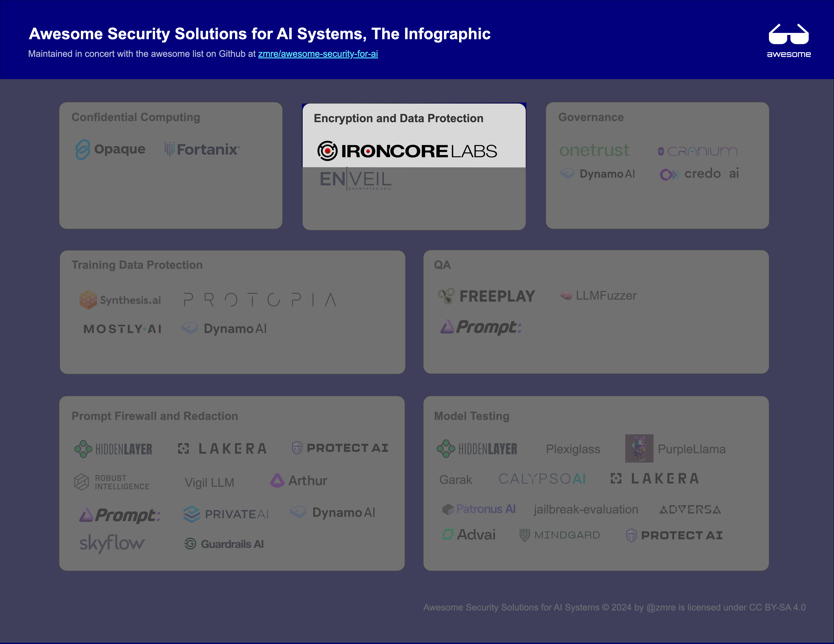Open the Prompt logo in QA
This screenshot has width=834, height=644.
tap(481, 327)
